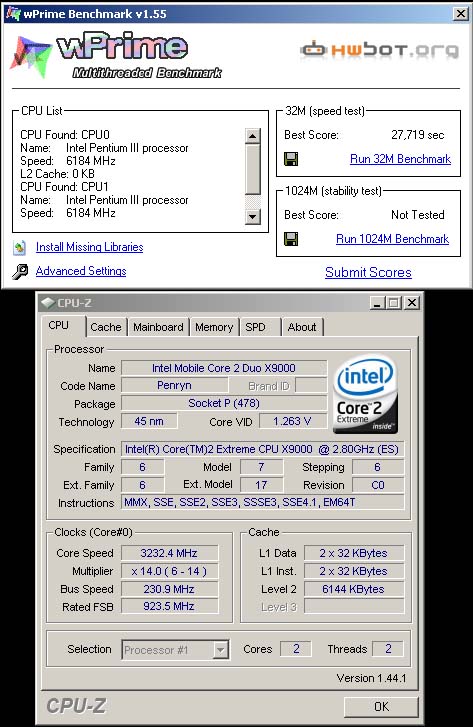Run the 1024M Benchmark link
473x727 pixels.
(392, 239)
